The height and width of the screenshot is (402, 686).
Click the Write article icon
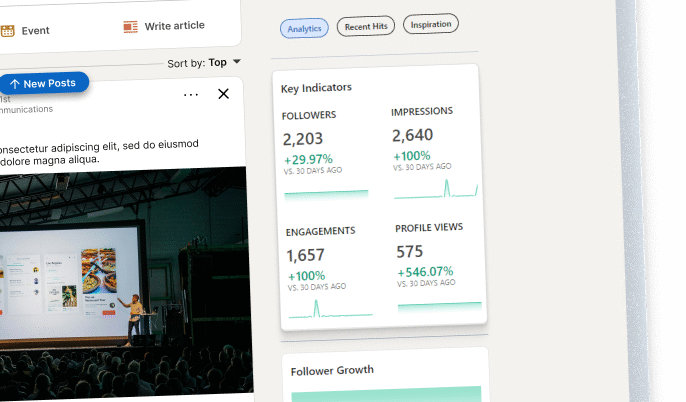click(131, 27)
